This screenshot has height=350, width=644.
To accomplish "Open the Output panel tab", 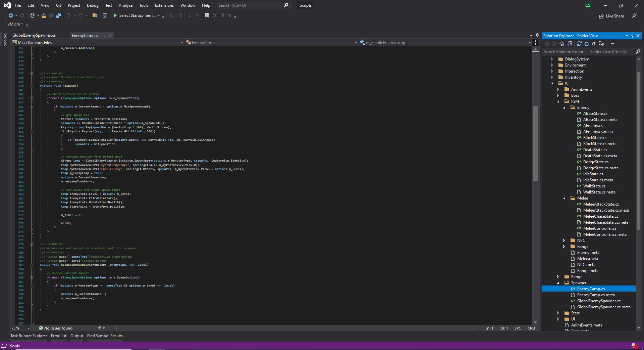I will 77,336.
